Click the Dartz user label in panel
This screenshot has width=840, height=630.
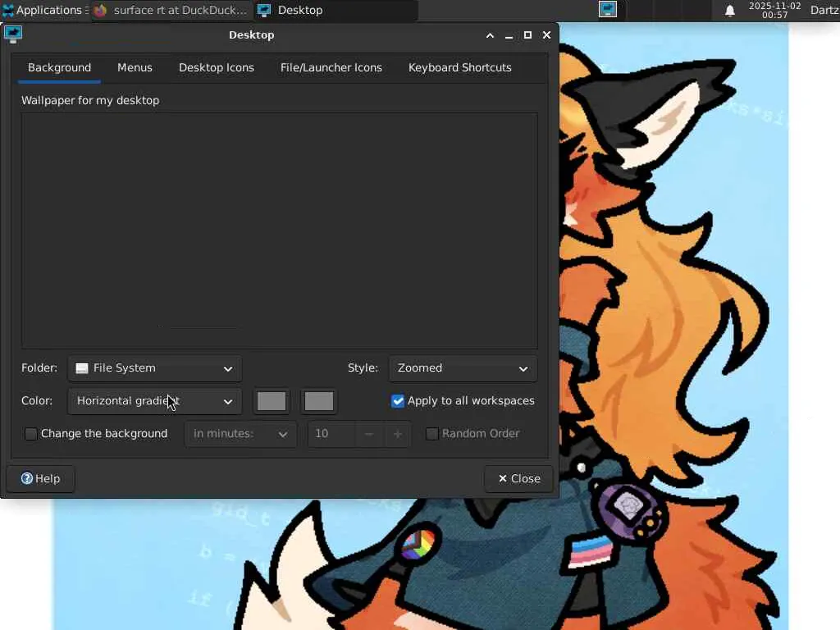click(824, 10)
